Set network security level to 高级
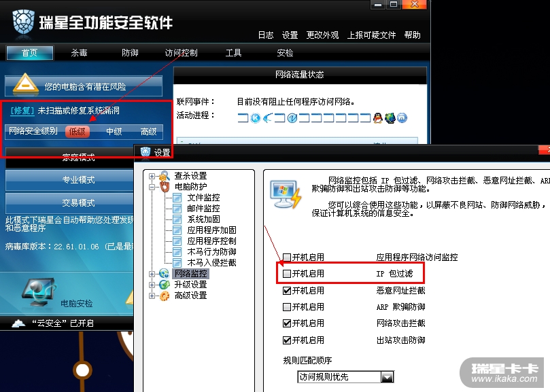This screenshot has width=550, height=392. pos(148,132)
